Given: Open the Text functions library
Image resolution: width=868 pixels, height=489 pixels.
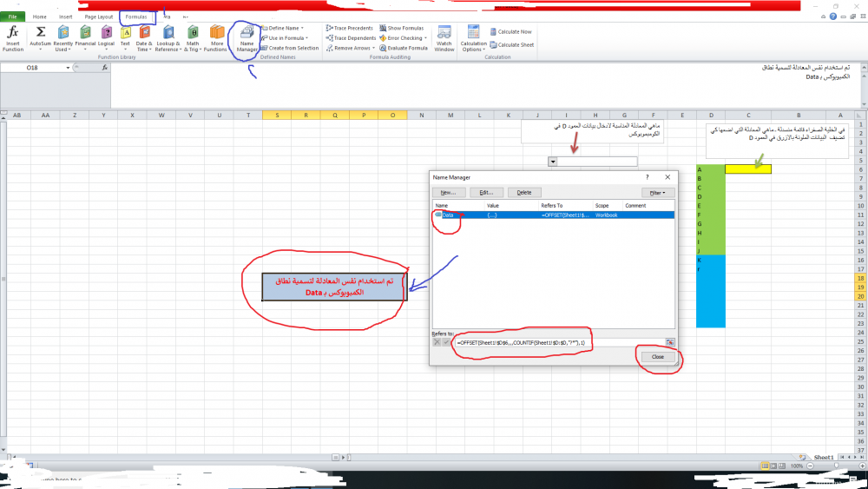Looking at the screenshot, I should click(x=126, y=38).
